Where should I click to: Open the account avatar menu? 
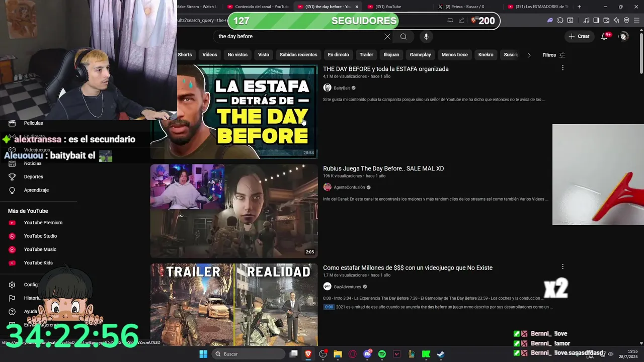coord(624,36)
